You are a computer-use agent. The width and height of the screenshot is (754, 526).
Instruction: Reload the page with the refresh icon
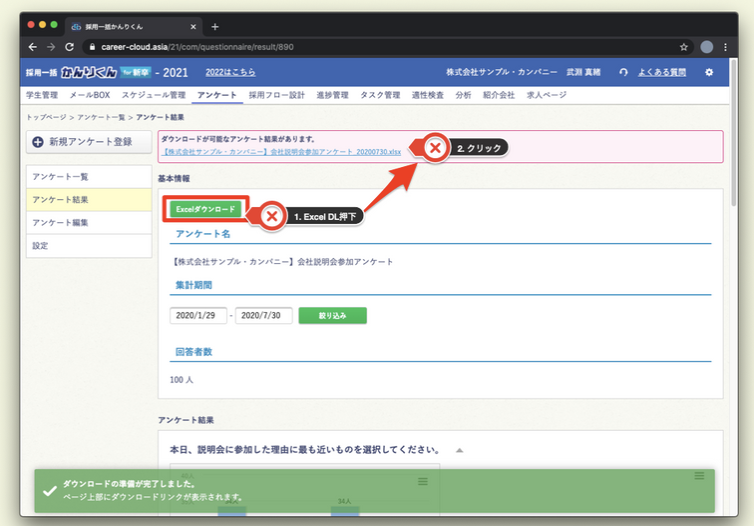69,46
